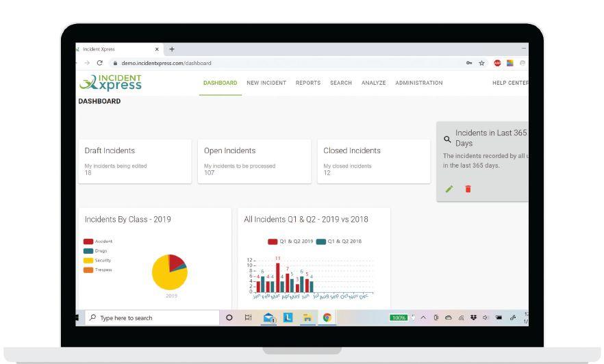Click the Dropbox icon in system tray

point(473,317)
